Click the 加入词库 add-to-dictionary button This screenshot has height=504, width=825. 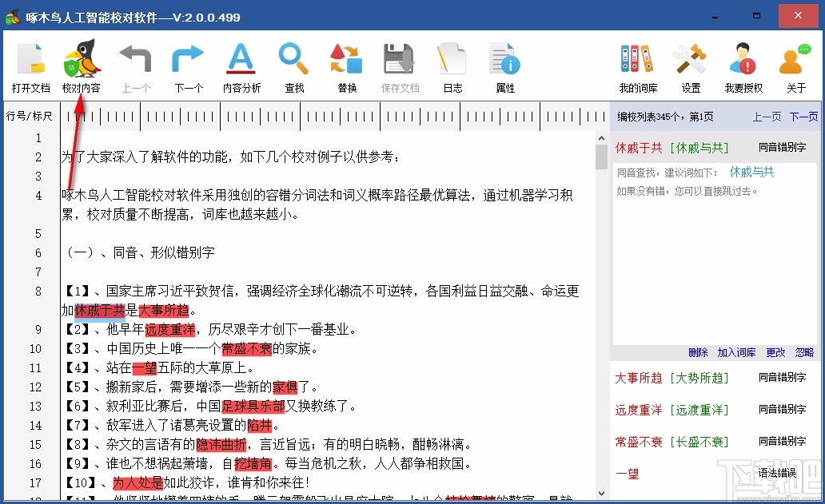click(735, 351)
